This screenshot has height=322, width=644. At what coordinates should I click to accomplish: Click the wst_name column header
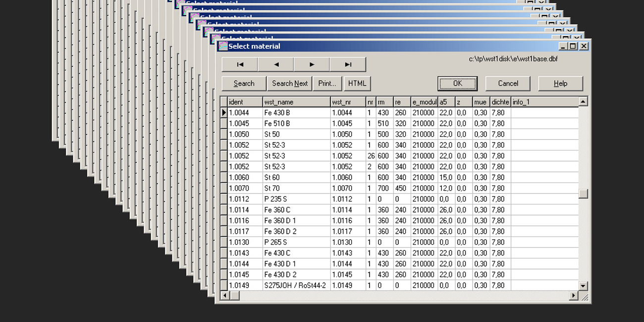(297, 102)
